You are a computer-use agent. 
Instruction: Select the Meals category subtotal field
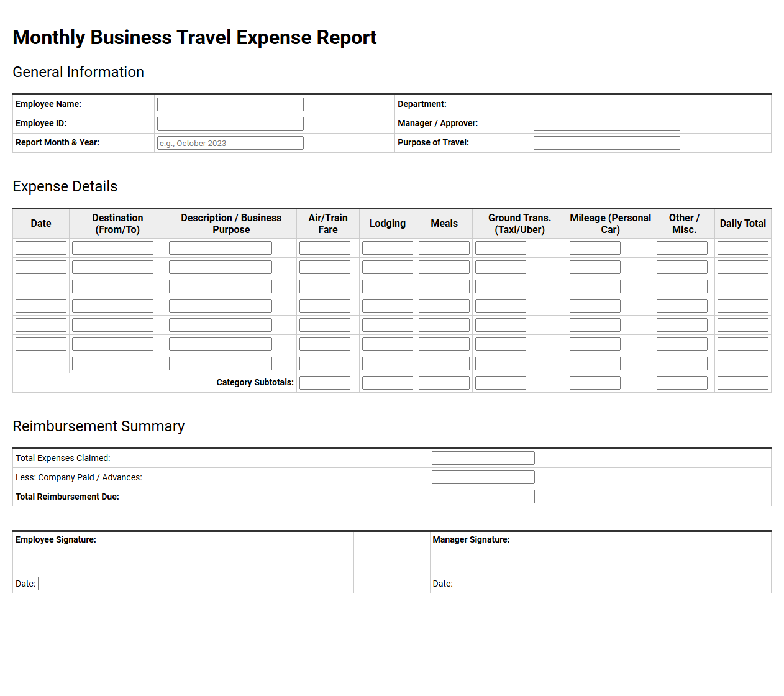[444, 383]
